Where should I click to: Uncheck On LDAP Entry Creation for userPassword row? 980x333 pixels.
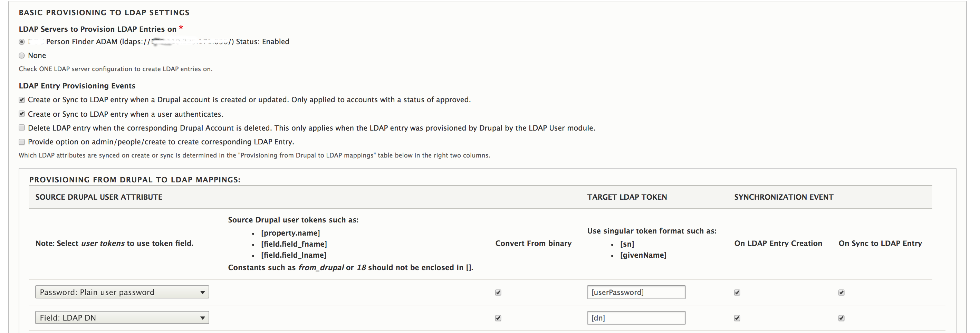(x=737, y=293)
